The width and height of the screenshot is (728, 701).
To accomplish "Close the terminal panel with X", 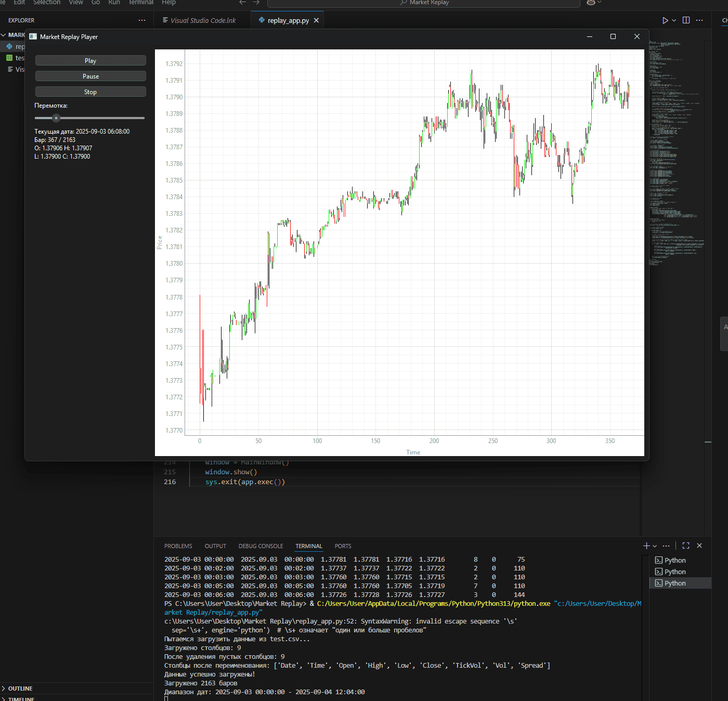I will point(699,546).
